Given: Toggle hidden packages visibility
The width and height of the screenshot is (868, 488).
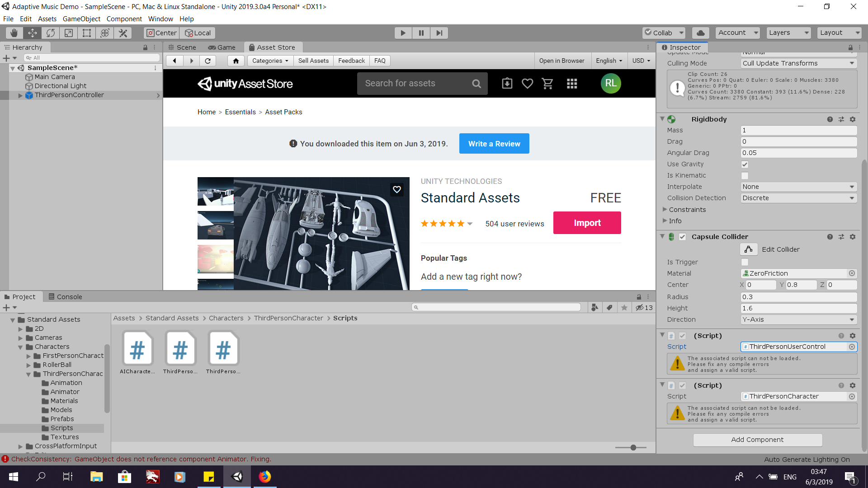Looking at the screenshot, I should click(644, 308).
